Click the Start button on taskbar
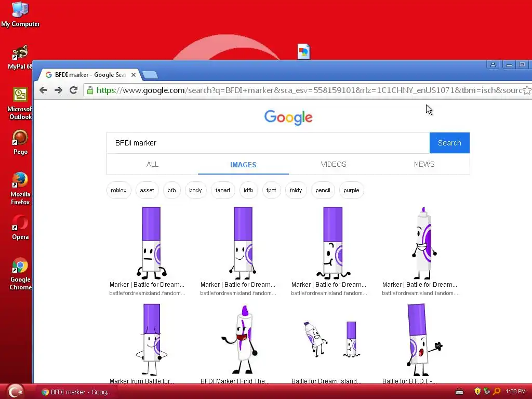The width and height of the screenshot is (532, 399). click(15, 391)
